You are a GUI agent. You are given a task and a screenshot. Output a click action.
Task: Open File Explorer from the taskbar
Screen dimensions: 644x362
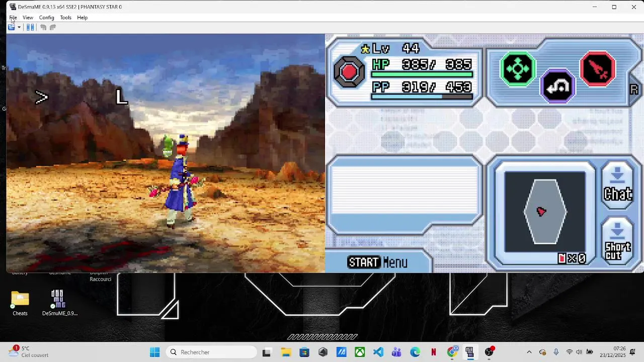pos(286,352)
